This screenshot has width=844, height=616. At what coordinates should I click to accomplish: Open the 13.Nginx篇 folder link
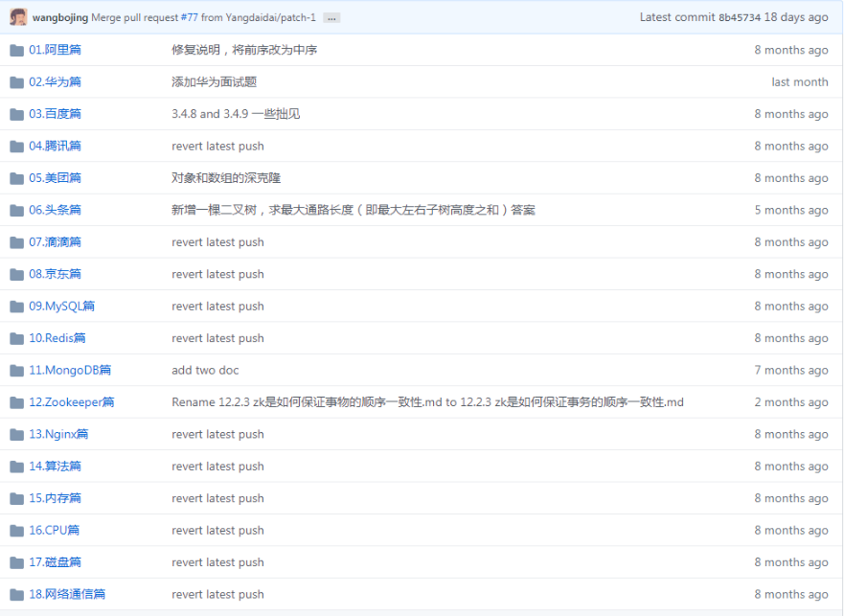tap(58, 434)
